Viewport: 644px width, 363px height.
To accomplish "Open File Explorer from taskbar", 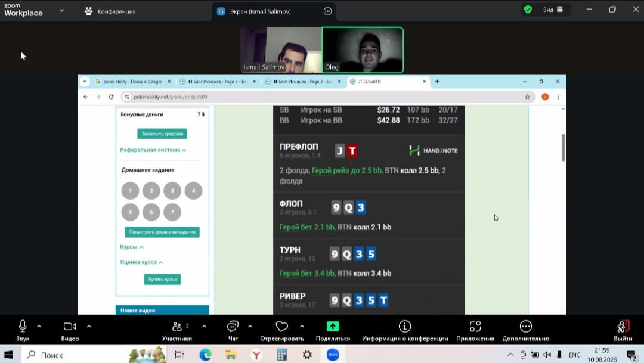I will pos(231,355).
